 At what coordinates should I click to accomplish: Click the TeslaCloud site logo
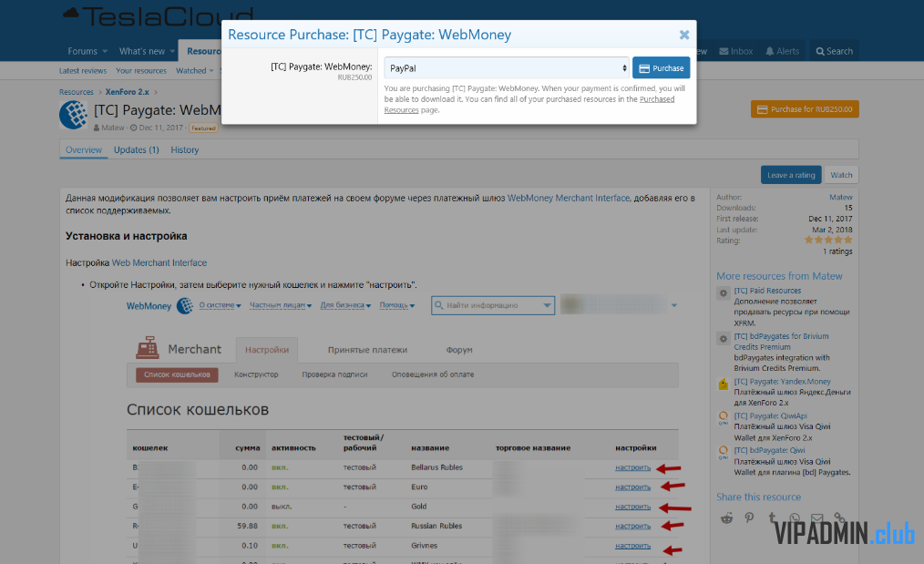[x=159, y=17]
